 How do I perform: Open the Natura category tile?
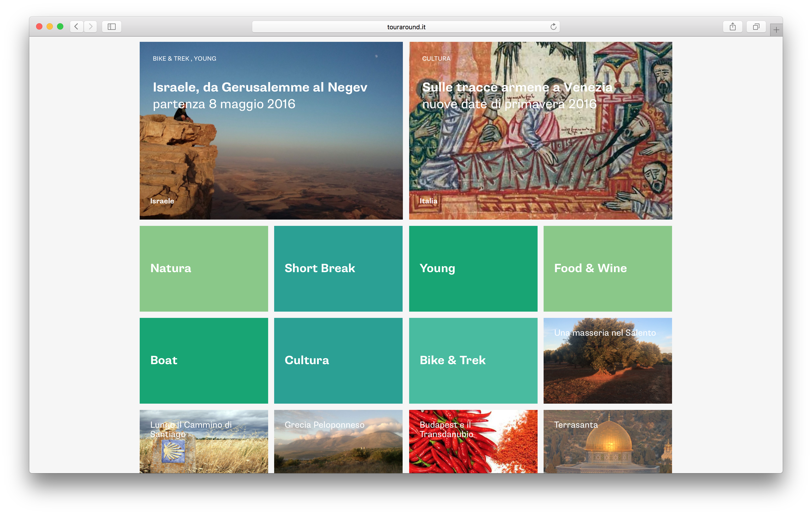point(204,269)
